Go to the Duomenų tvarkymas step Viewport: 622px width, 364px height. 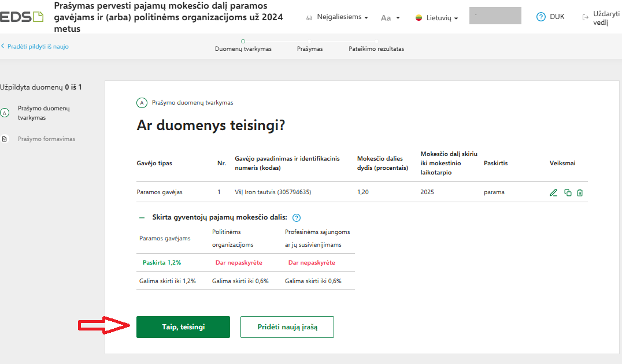pyautogui.click(x=243, y=49)
